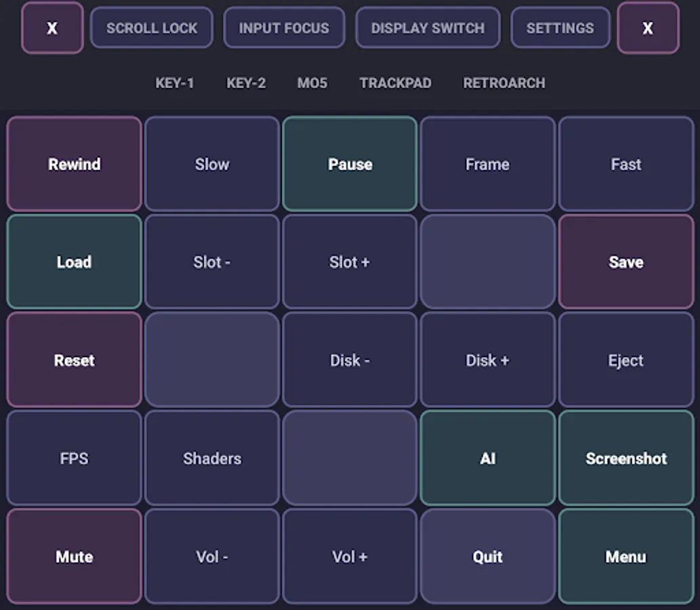
Task: Select the TRACKPAD tab
Action: pos(395,83)
